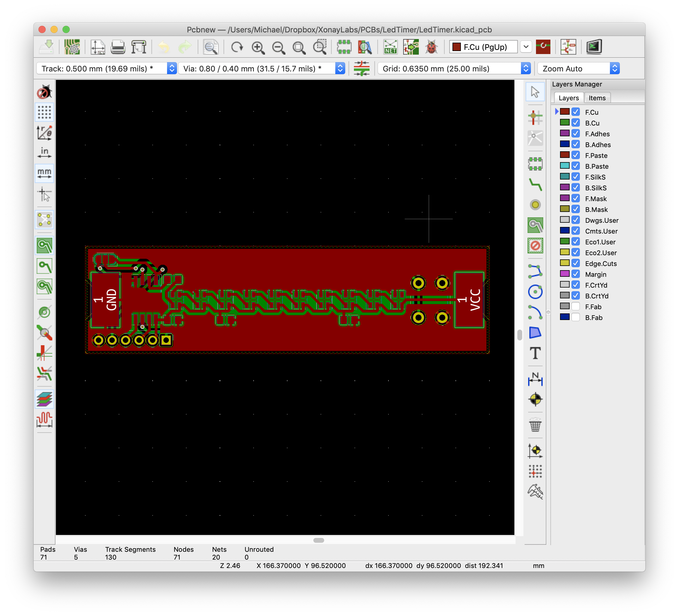
Task: Click the Print board icon
Action: tap(118, 47)
